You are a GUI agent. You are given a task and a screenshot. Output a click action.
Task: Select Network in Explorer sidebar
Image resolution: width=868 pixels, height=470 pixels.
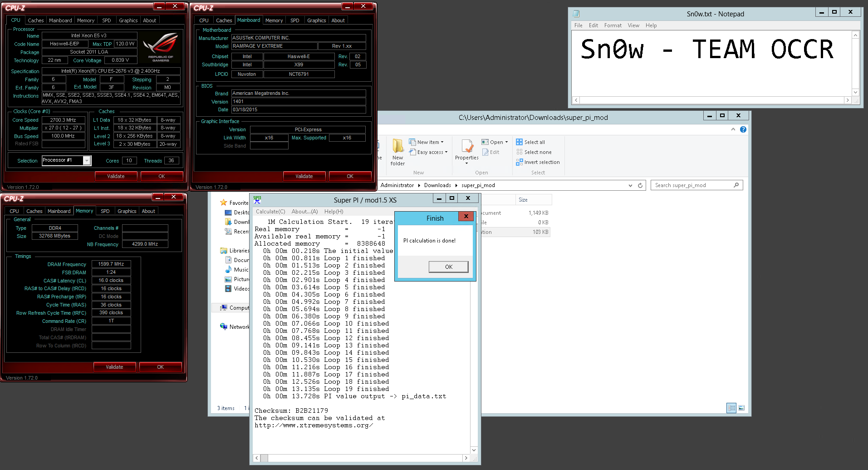pos(235,327)
